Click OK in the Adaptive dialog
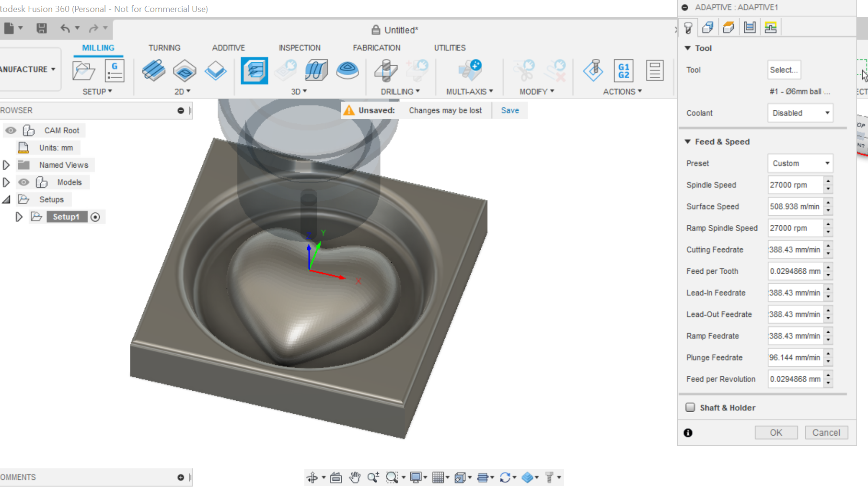This screenshot has height=488, width=868. (x=776, y=432)
